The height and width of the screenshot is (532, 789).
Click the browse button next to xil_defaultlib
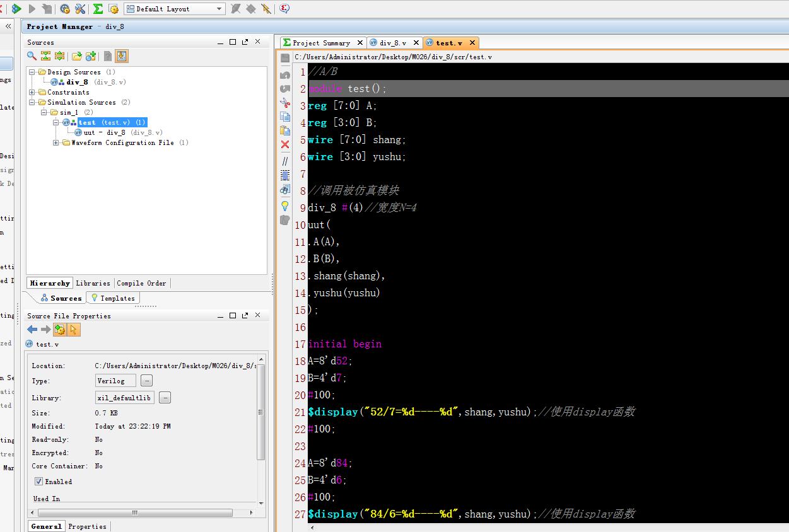(x=165, y=398)
